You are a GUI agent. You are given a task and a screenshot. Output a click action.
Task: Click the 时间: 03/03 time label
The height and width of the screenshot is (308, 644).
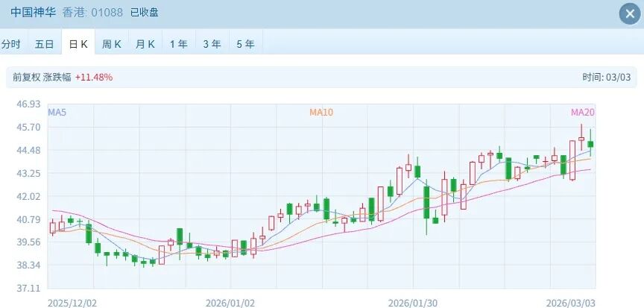(607, 77)
